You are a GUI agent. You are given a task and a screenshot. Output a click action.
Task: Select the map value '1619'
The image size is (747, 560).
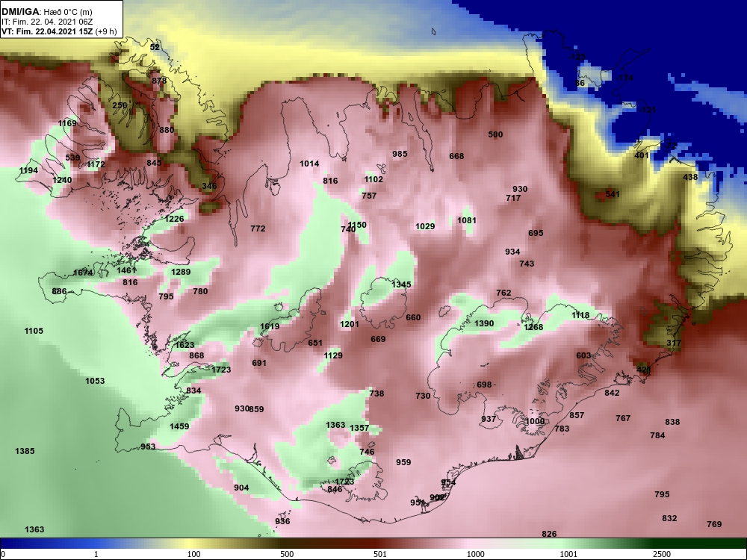tap(270, 327)
